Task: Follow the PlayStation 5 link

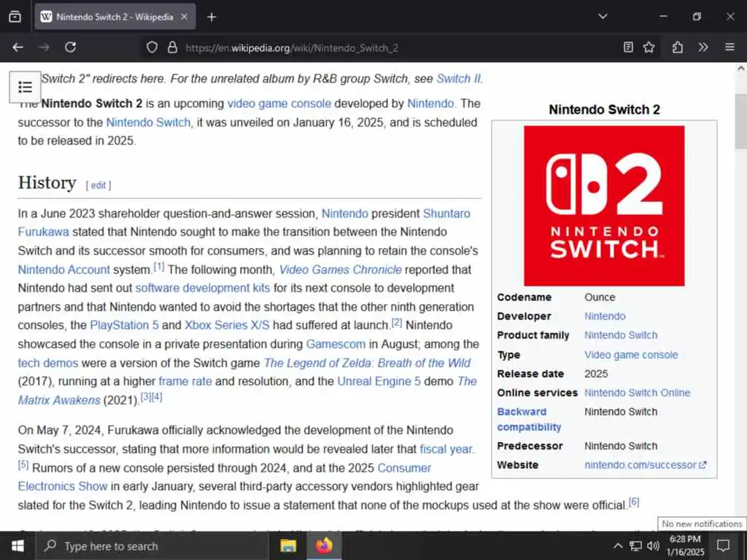Action: click(124, 325)
